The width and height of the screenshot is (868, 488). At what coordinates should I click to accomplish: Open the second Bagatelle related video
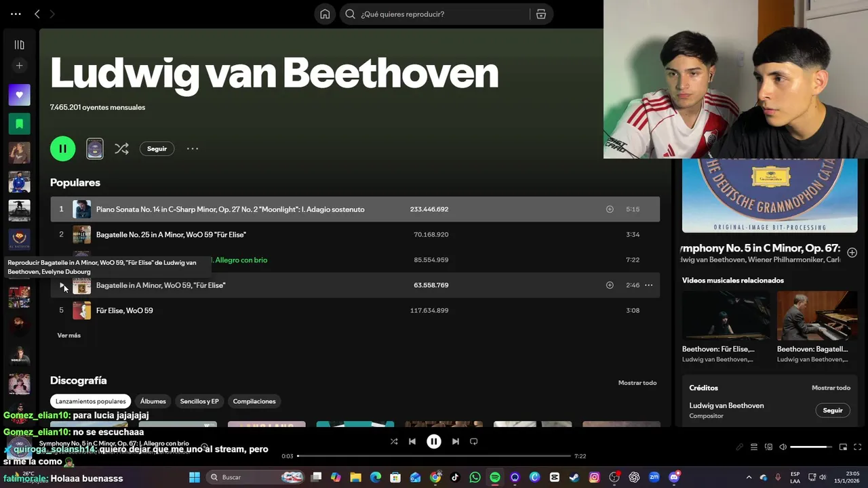coord(817,316)
